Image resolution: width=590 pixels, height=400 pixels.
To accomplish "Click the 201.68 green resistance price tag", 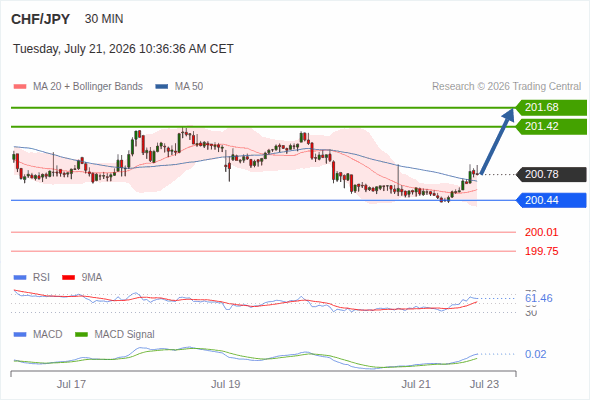I will pyautogui.click(x=551, y=108).
